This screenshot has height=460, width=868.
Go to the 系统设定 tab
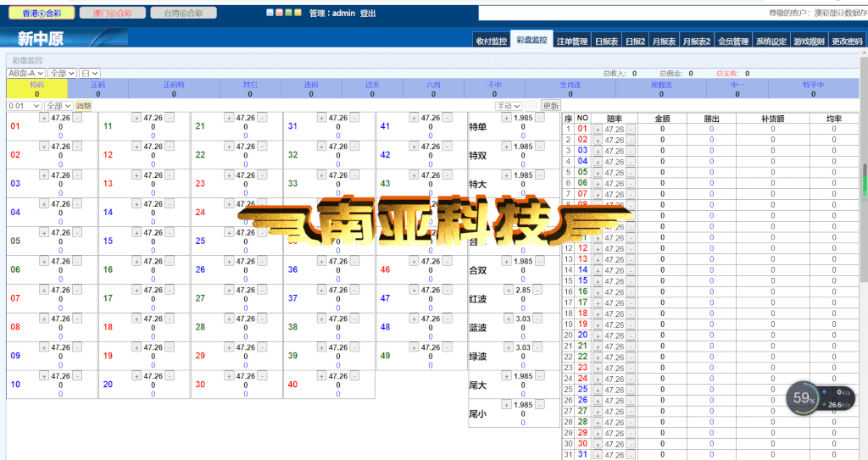point(771,41)
